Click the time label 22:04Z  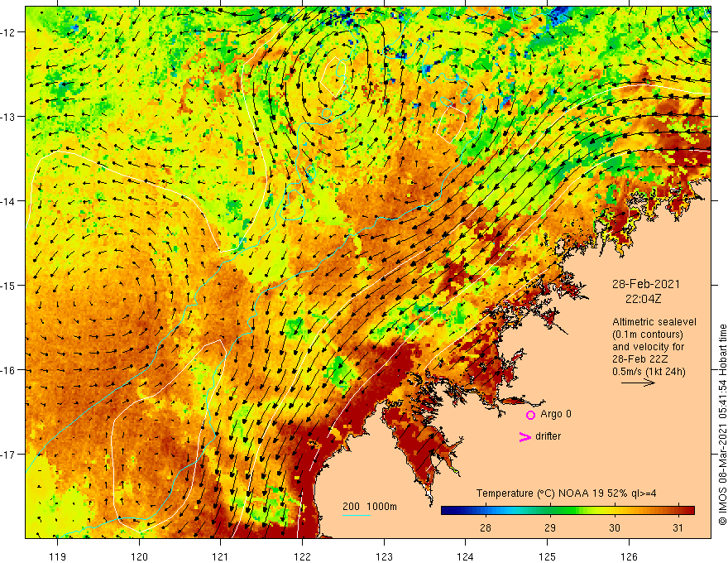pos(643,299)
